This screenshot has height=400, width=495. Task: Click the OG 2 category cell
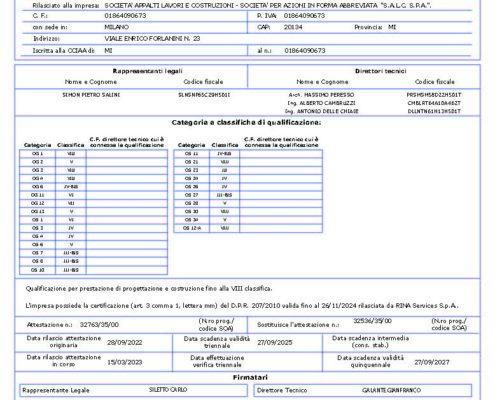point(37,162)
